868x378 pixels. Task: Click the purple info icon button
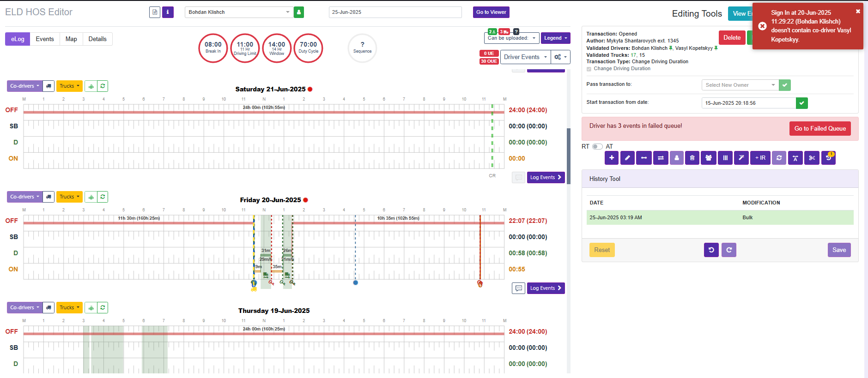(x=168, y=12)
